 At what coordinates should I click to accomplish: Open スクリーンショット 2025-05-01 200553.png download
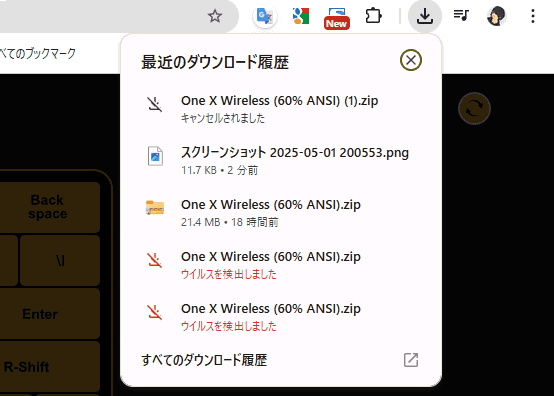coord(281,161)
